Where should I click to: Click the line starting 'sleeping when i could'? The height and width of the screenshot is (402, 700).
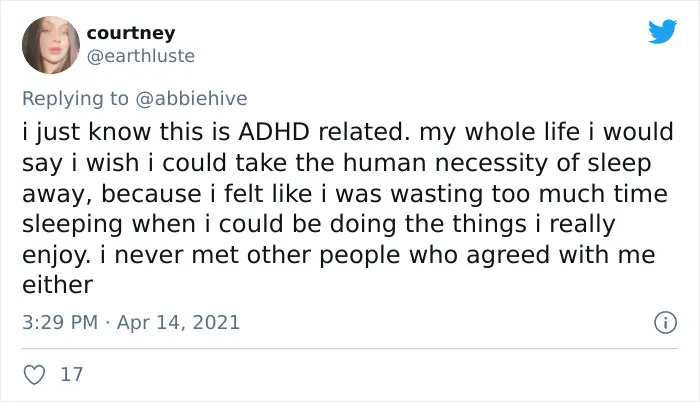(319, 224)
